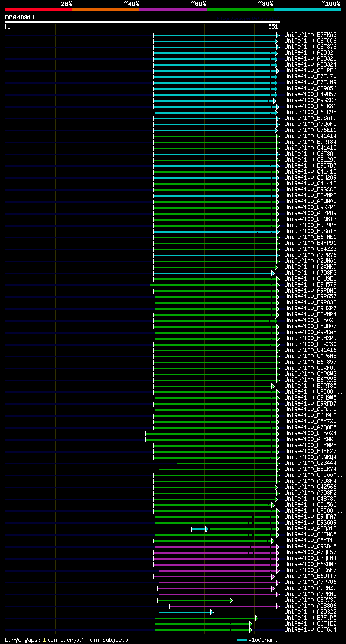
Task: Click the BP048911 query name
Action: pos(20,18)
